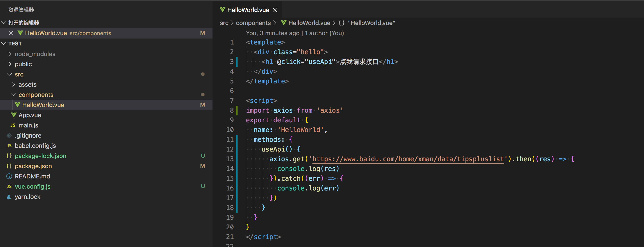Screen dimensions: 644x247
Task: Place cursor on the import axios line
Action: (x=294, y=110)
